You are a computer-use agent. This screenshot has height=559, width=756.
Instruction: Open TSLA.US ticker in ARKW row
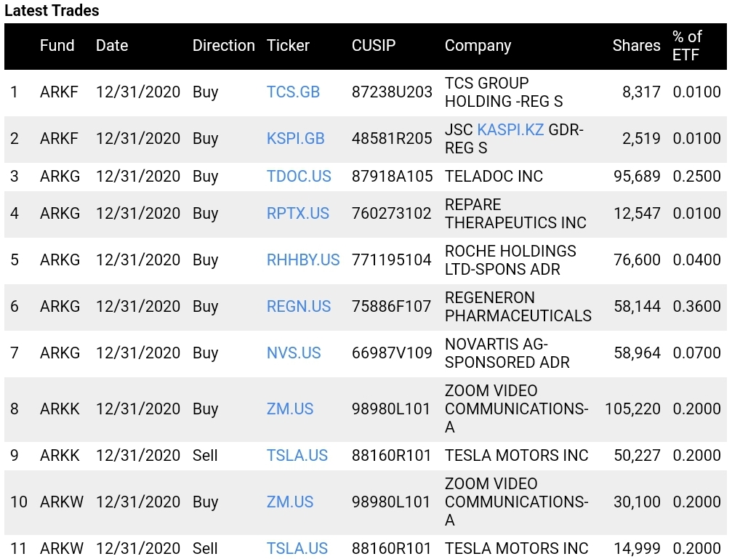(x=297, y=548)
